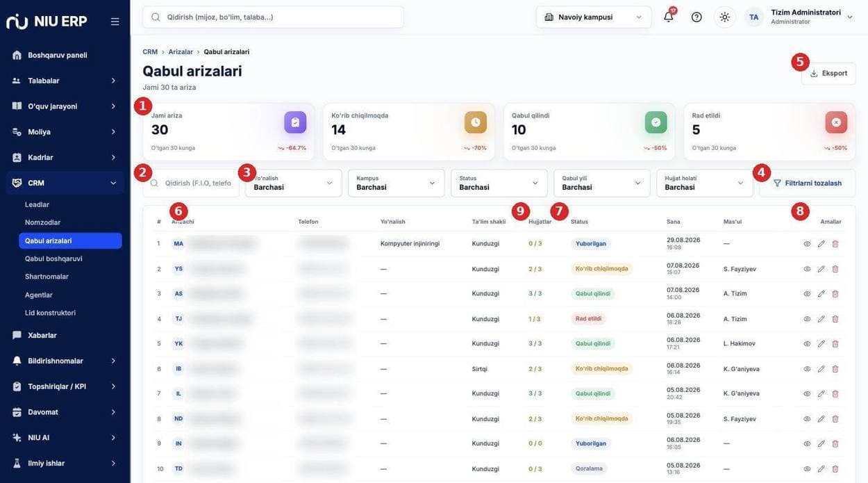Open the notifications bell in the top bar

click(669, 17)
